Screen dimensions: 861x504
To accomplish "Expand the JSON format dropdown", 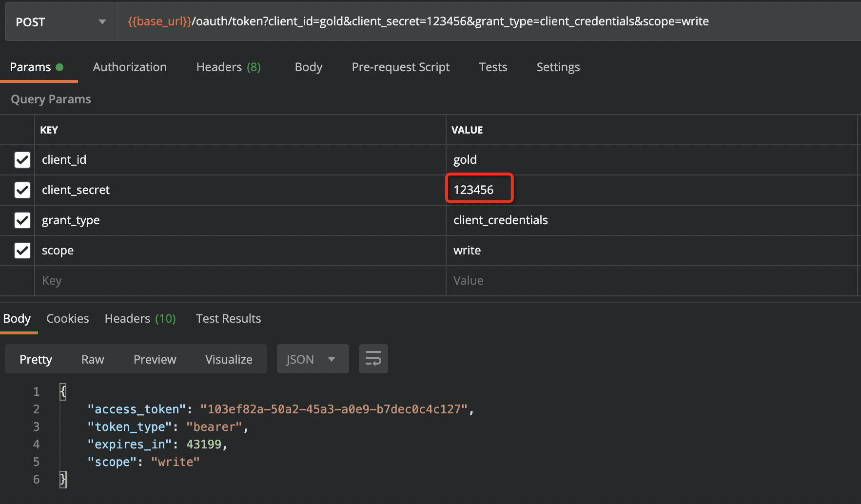I will coord(313,359).
